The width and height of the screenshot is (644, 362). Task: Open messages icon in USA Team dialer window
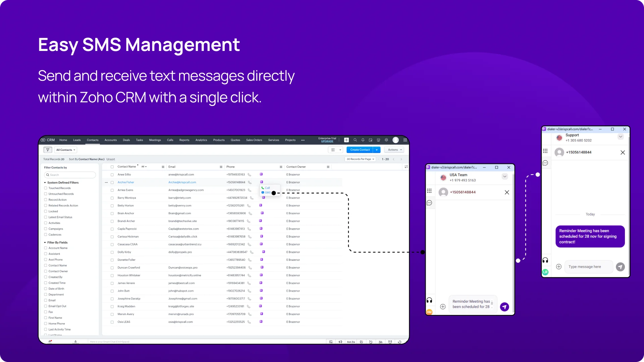coord(429,203)
